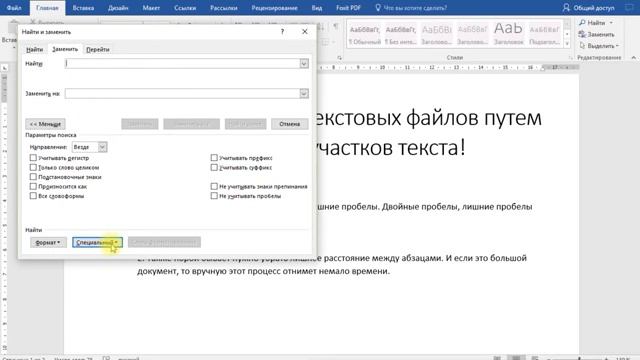The image size is (640, 360).
Task: Click inside the Заменить на text field
Action: click(182, 93)
